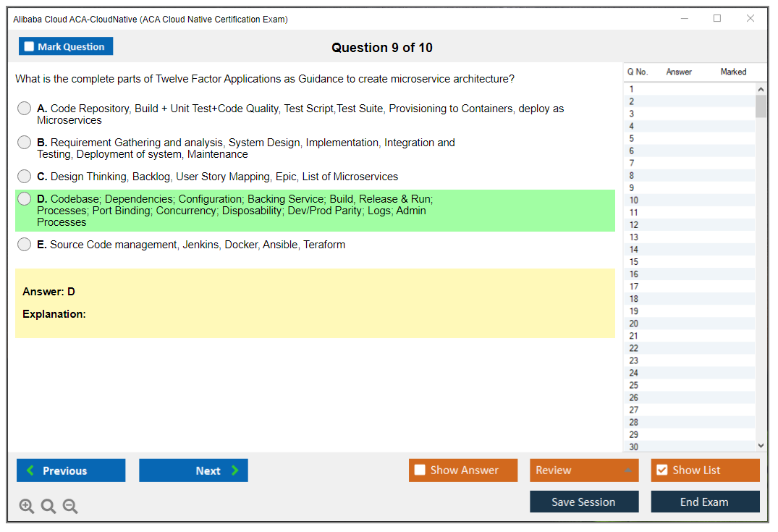Uncheck the Show List checkbox
The image size is (778, 532).
[x=661, y=470]
